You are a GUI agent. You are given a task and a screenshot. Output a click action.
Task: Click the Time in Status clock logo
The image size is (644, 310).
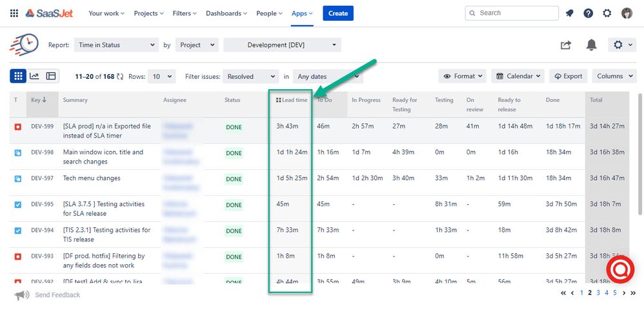(25, 45)
